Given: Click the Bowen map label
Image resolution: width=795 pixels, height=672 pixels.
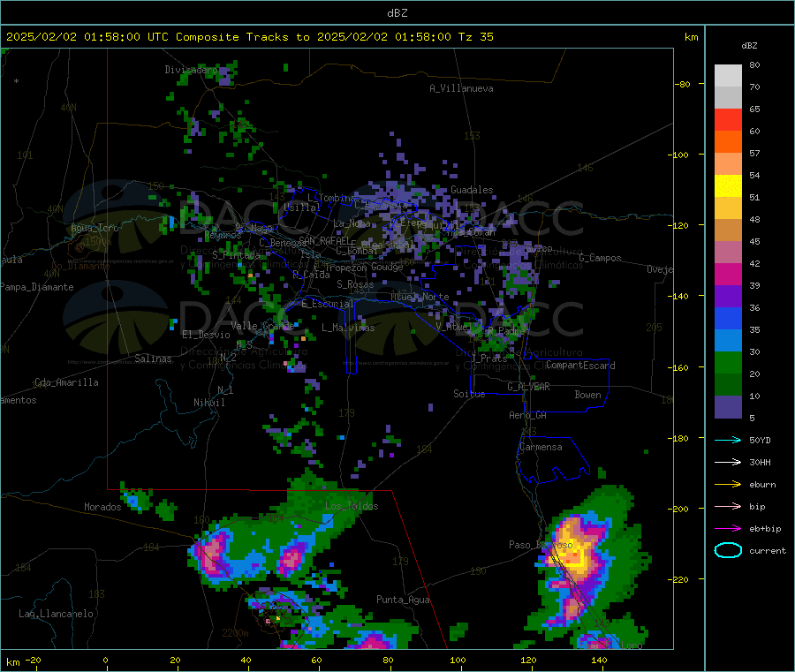Looking at the screenshot, I should tap(587, 395).
